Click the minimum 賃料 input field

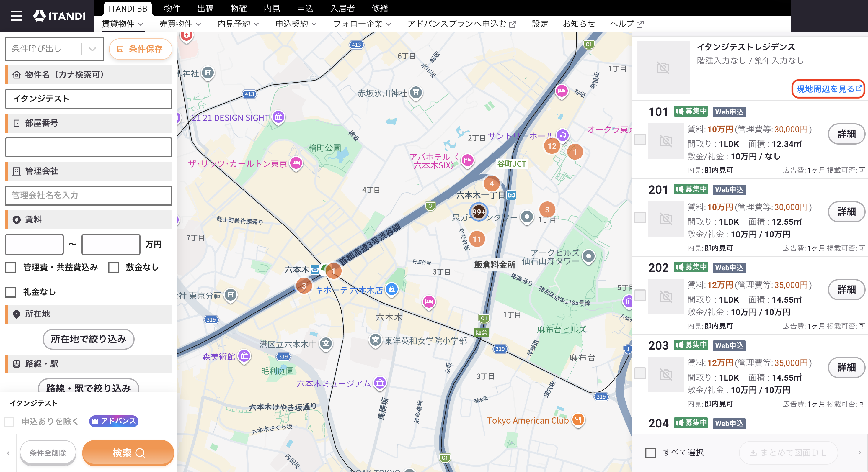[34, 244]
